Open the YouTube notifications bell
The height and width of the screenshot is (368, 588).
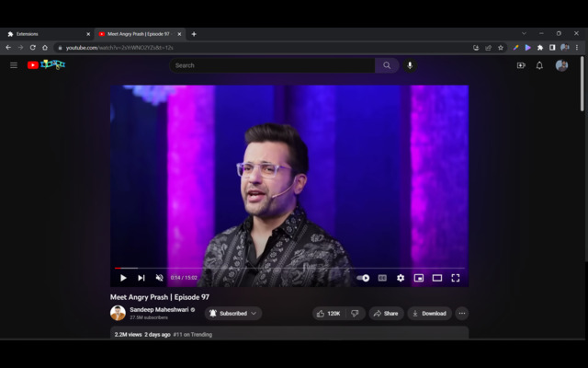point(539,65)
